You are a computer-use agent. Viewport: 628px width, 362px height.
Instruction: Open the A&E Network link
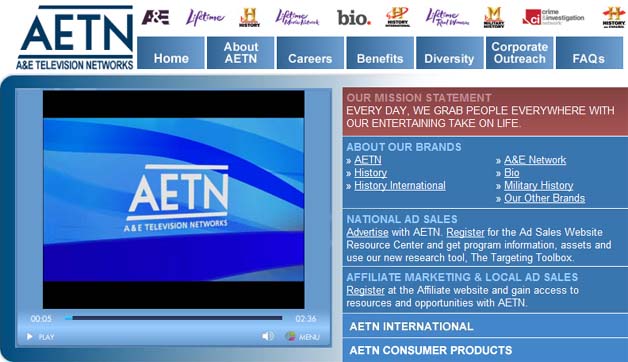[535, 160]
